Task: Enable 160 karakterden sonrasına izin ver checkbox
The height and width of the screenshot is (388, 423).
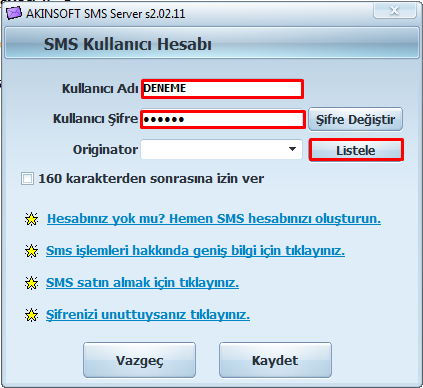Action: coord(27,179)
